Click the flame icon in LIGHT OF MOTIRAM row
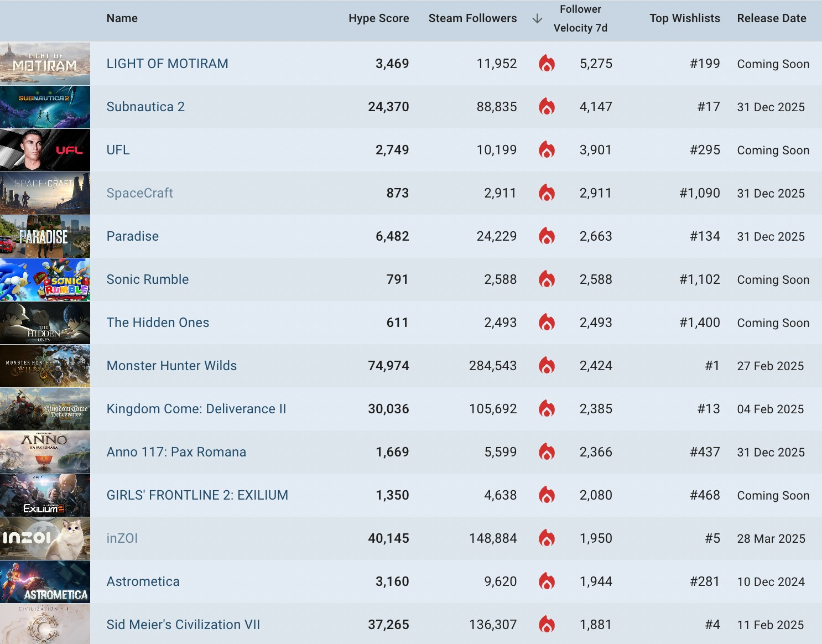Screen dimensions: 822x644 547,64
